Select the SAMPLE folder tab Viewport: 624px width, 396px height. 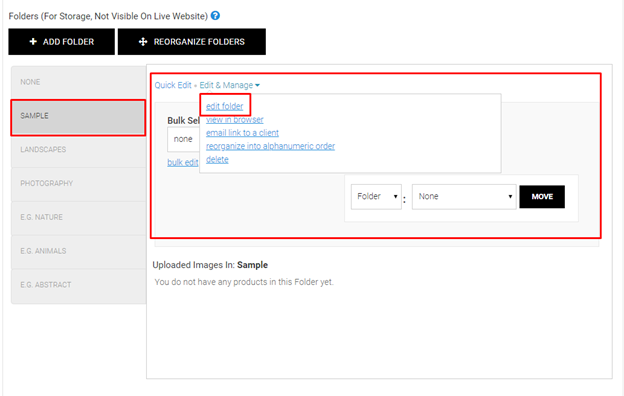click(78, 117)
